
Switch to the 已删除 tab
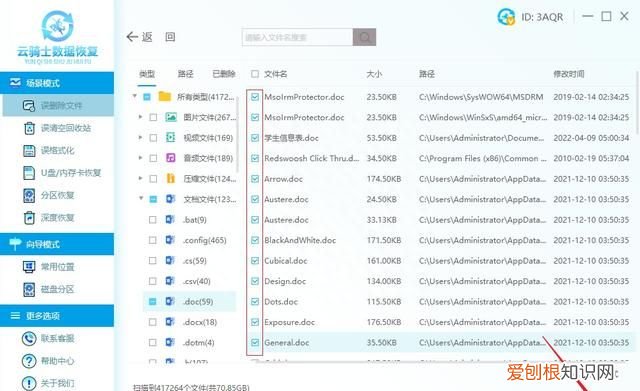click(x=224, y=74)
